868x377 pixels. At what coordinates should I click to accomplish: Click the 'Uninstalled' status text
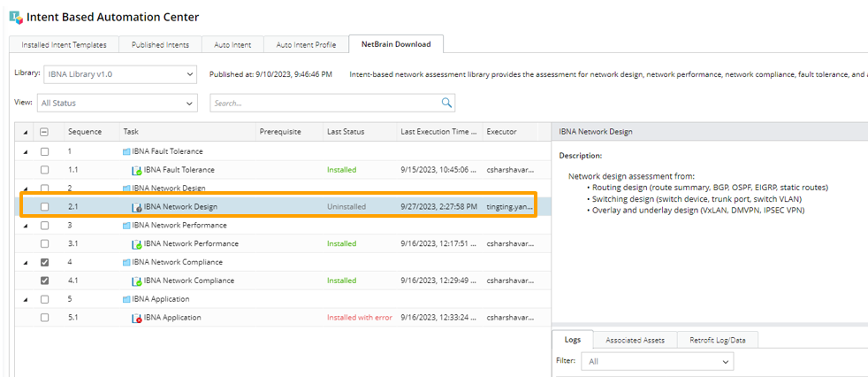[346, 207]
